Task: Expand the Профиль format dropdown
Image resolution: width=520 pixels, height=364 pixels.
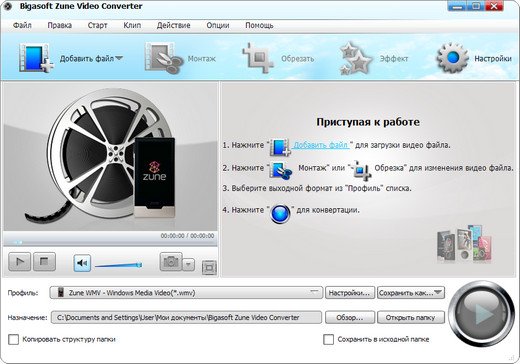Action: [x=186, y=293]
